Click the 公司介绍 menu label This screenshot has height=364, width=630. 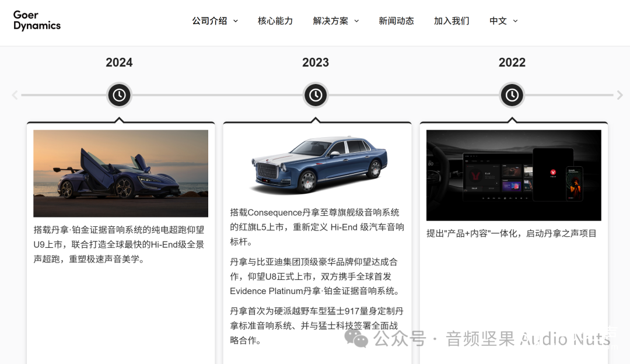(209, 21)
